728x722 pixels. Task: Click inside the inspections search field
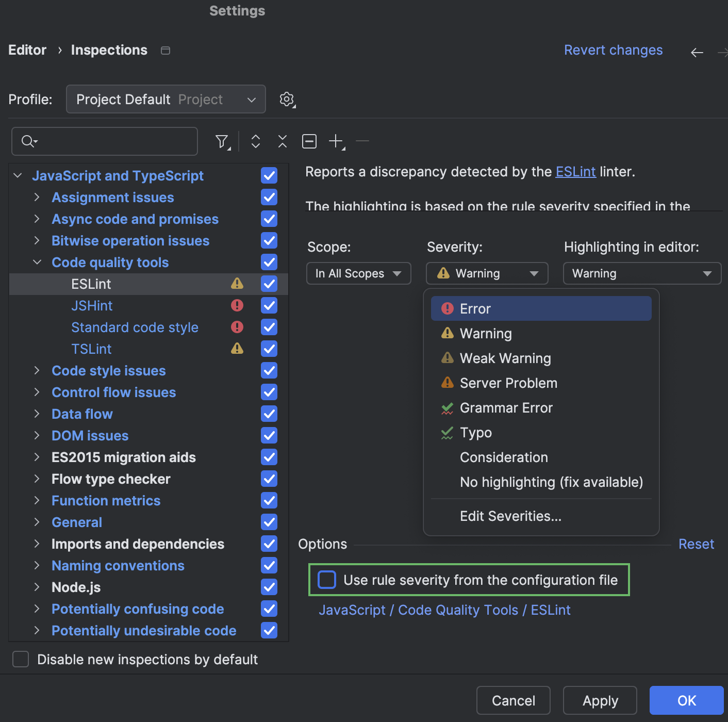coord(103,141)
